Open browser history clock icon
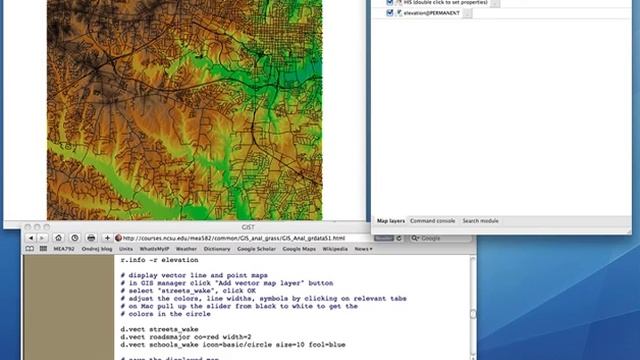The image size is (640, 360). tap(75, 238)
